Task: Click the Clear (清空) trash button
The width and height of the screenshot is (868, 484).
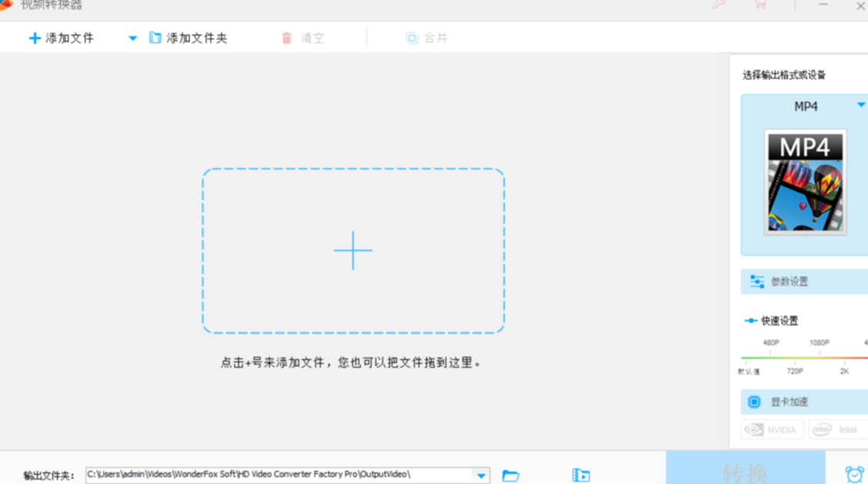Action: tap(303, 39)
